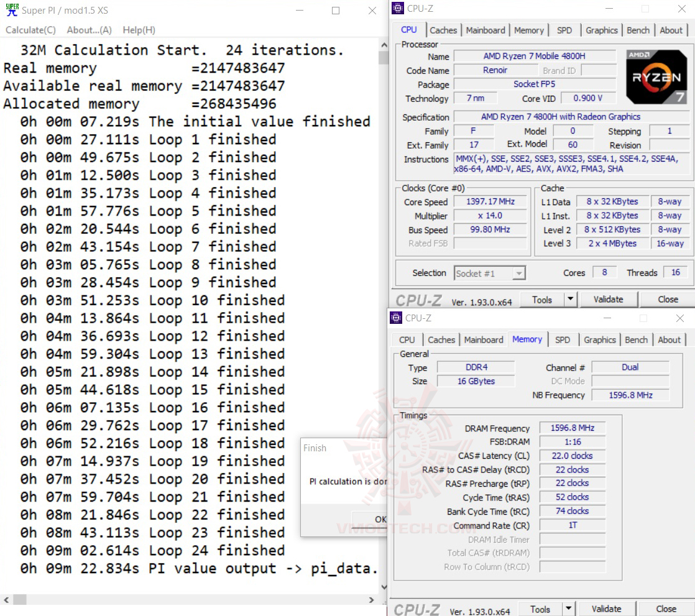Click the Core Speed value 1397.17 MHz
This screenshot has height=616, width=695.
tap(490, 201)
